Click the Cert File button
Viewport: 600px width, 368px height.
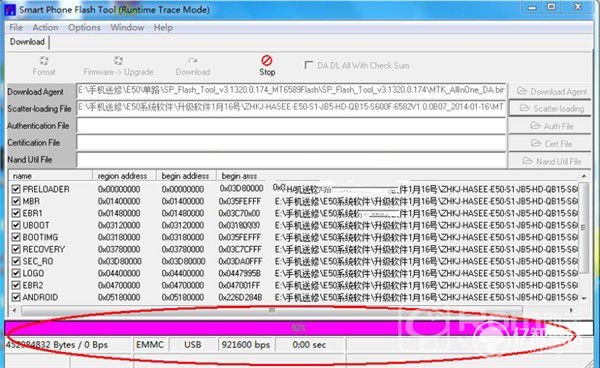pos(550,143)
